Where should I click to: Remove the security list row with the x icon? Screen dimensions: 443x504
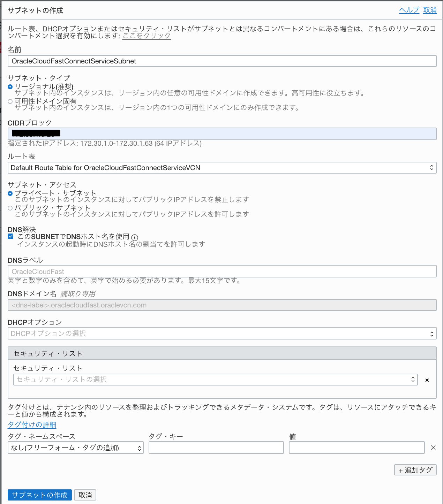(427, 380)
